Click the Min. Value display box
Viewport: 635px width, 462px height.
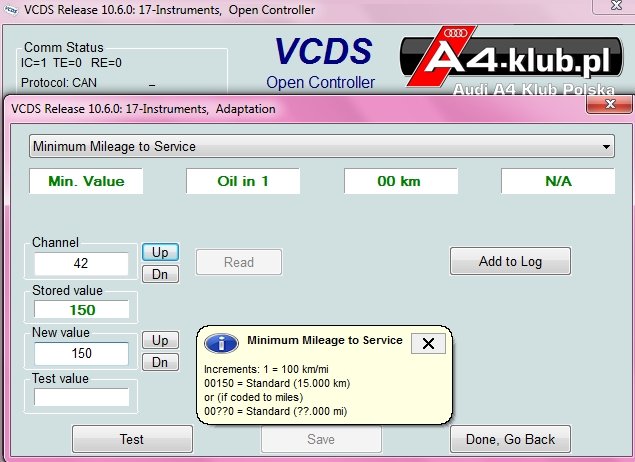tap(86, 181)
